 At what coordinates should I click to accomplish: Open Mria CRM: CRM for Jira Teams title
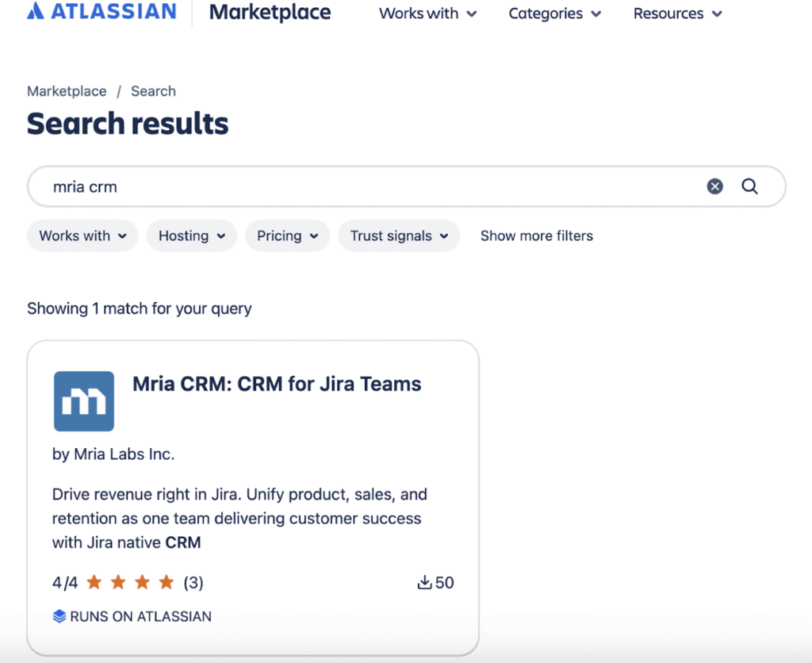(277, 385)
